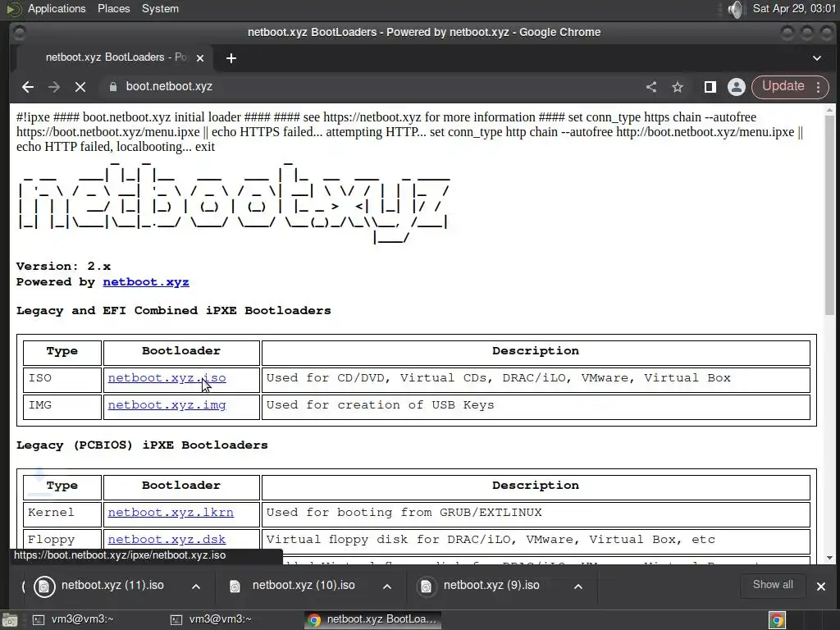Open downloaded netboot.xyz (9).iso file
The width and height of the screenshot is (840, 630).
click(x=481, y=586)
